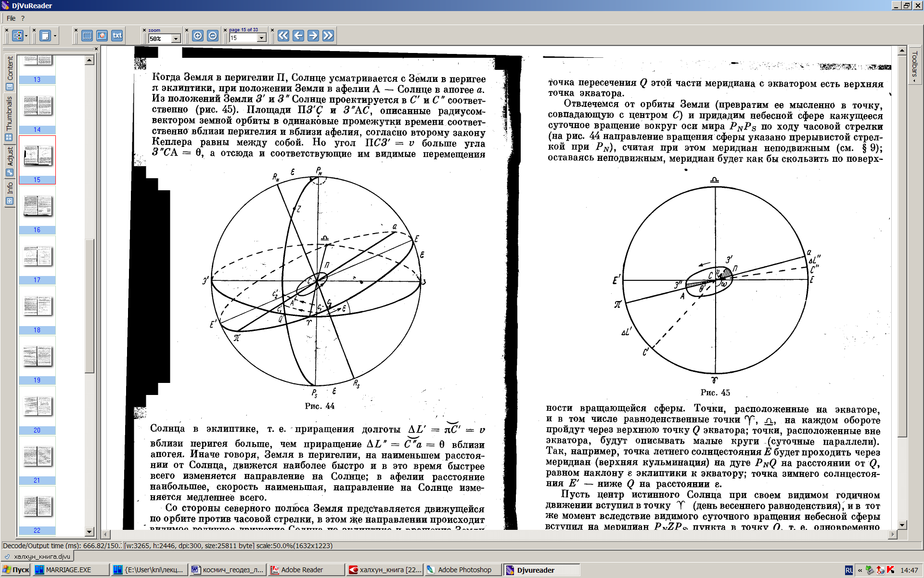924x578 pixels.
Task: Open the page number dropdown
Action: (x=262, y=38)
